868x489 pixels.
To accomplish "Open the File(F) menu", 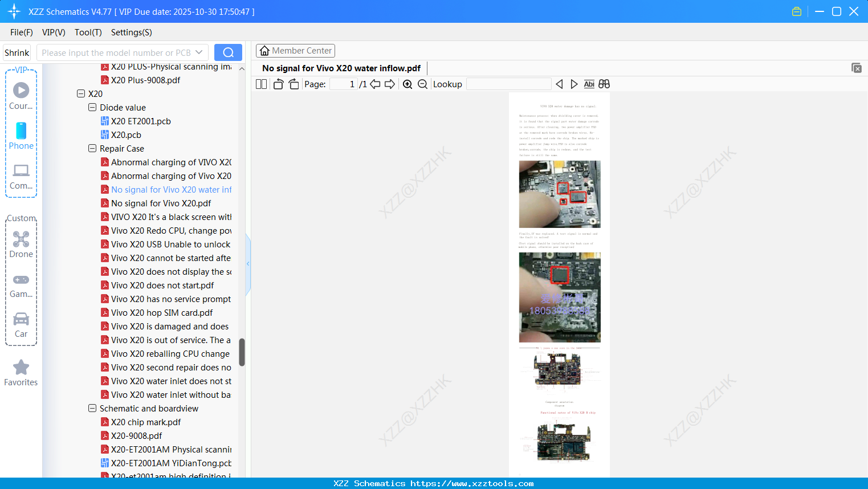I will [22, 32].
